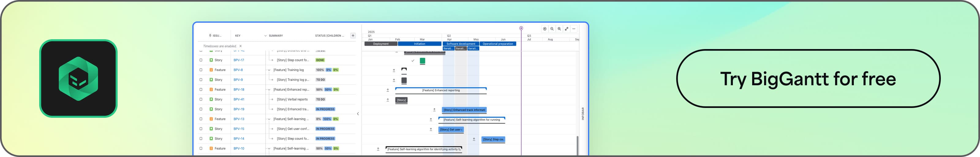Collapse all via Summary header chevron
This screenshot has width=980, height=157.
(x=266, y=36)
